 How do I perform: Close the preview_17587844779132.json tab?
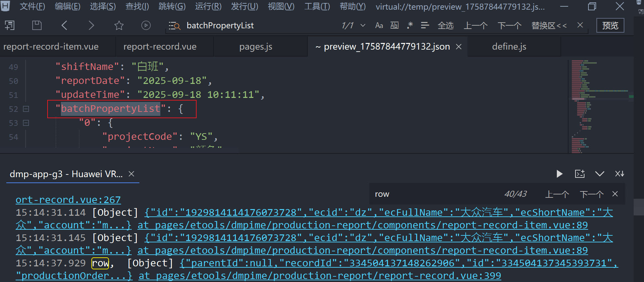point(459,47)
